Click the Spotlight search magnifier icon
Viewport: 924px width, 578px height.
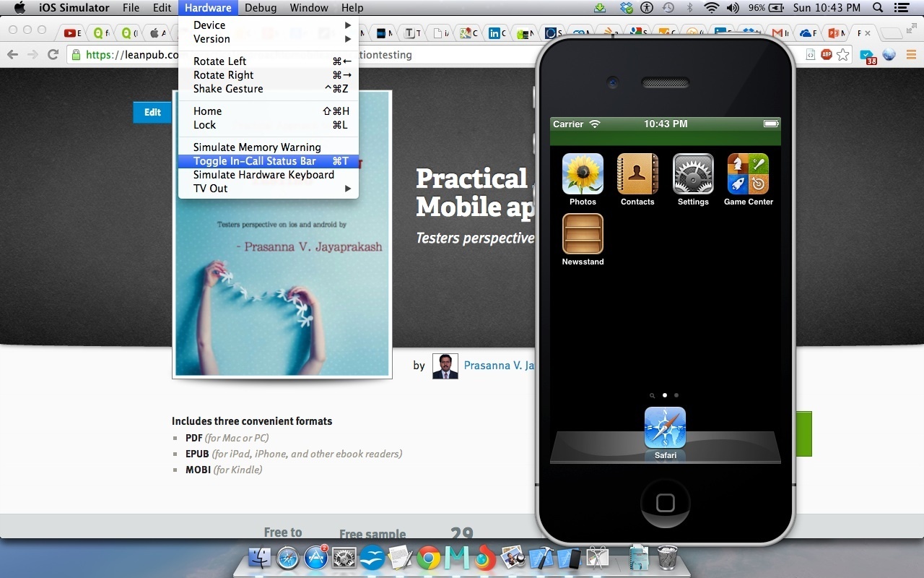[878, 8]
